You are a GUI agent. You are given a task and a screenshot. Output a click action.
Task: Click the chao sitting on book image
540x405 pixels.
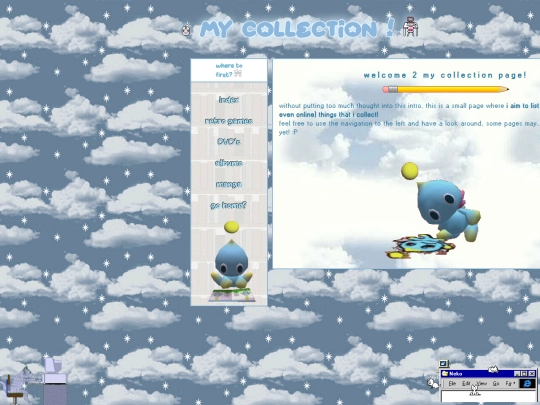pos(232,262)
